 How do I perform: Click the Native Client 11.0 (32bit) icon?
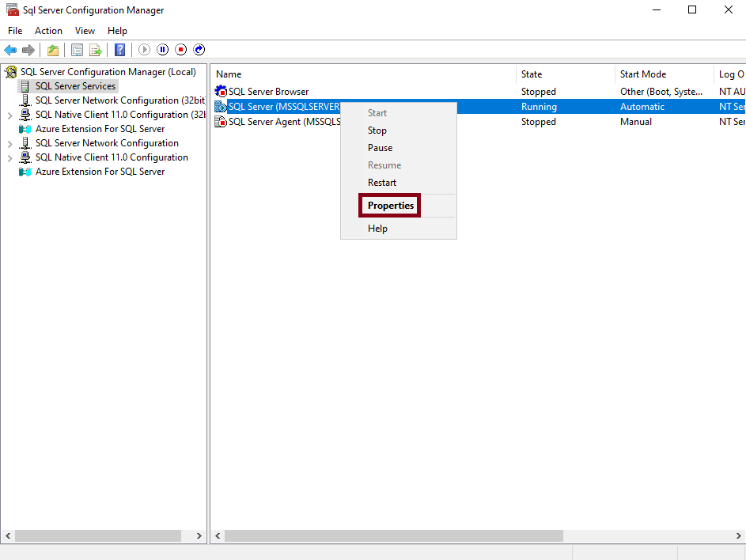(25, 115)
